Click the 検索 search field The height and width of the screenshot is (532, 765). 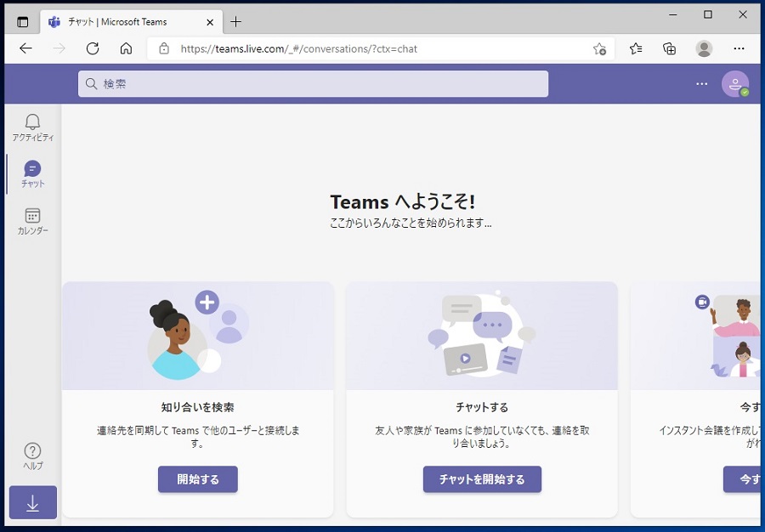pyautogui.click(x=313, y=84)
